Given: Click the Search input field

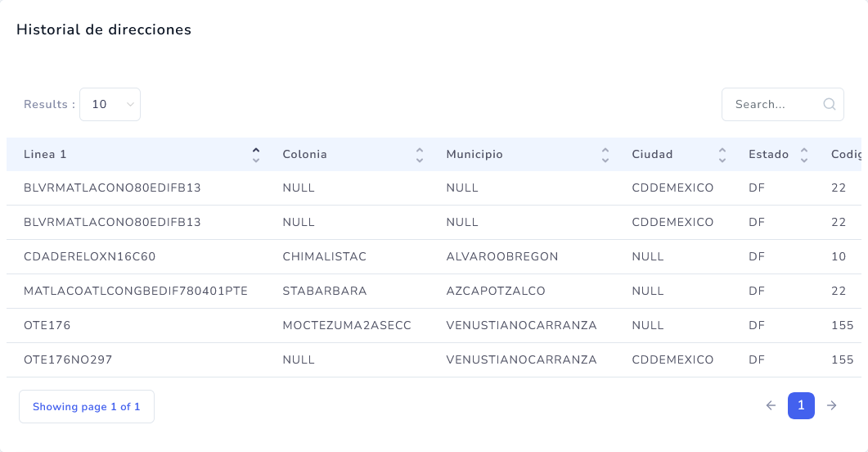Looking at the screenshot, I should click(773, 104).
